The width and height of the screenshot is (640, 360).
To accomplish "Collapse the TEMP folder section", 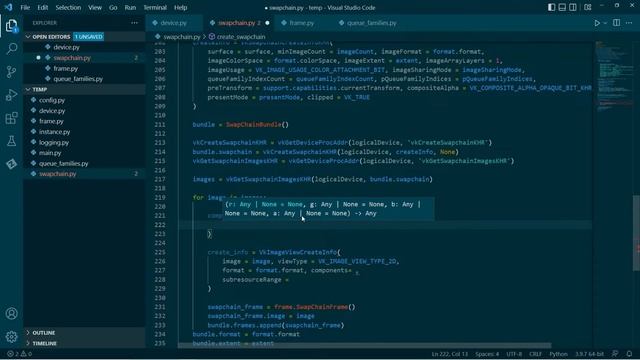I will (x=84, y=89).
